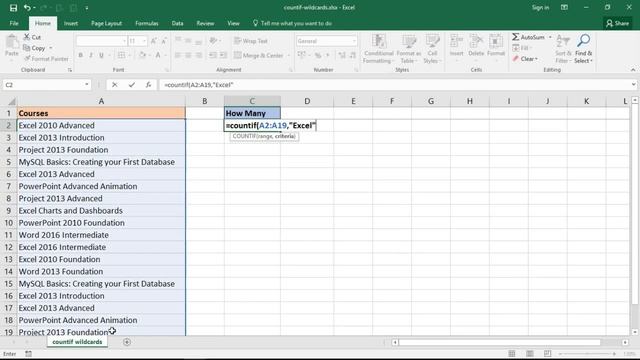Expand the Name Box dropdown arrow

[87, 84]
